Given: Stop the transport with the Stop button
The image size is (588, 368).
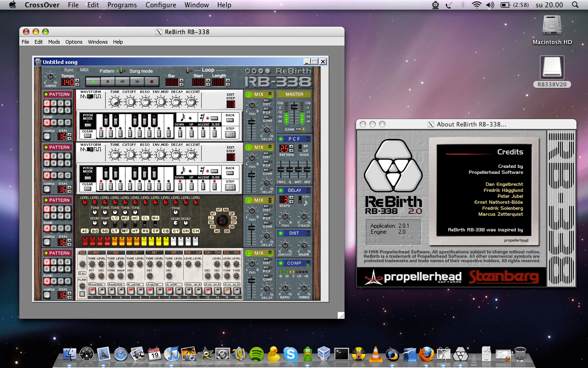Looking at the screenshot, I should point(108,82).
